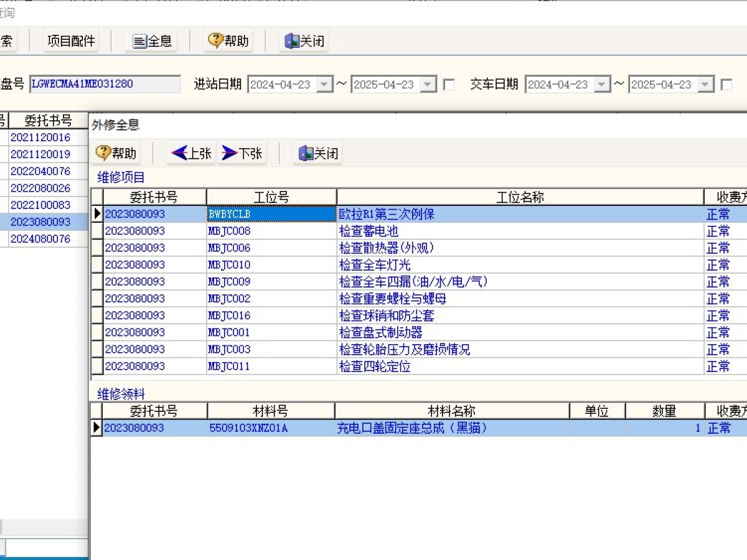Select row 检查全车灯光
Image resolution: width=747 pixels, height=560 pixels.
(520, 265)
